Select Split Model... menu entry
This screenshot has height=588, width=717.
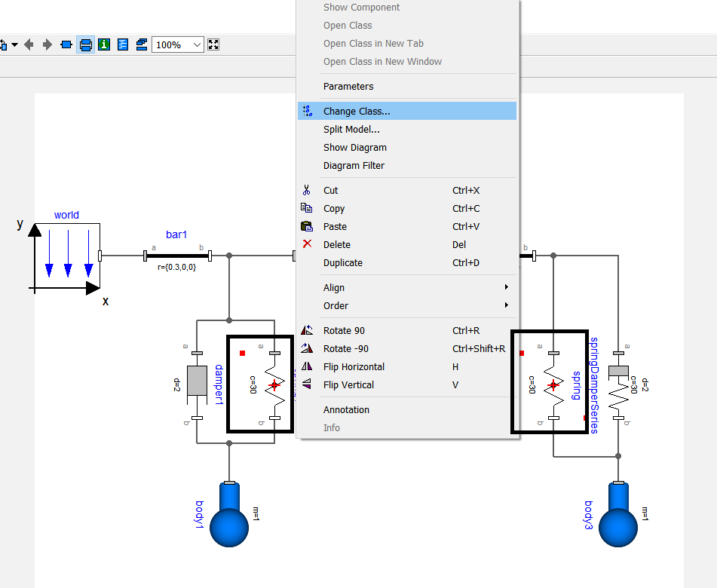(407, 130)
